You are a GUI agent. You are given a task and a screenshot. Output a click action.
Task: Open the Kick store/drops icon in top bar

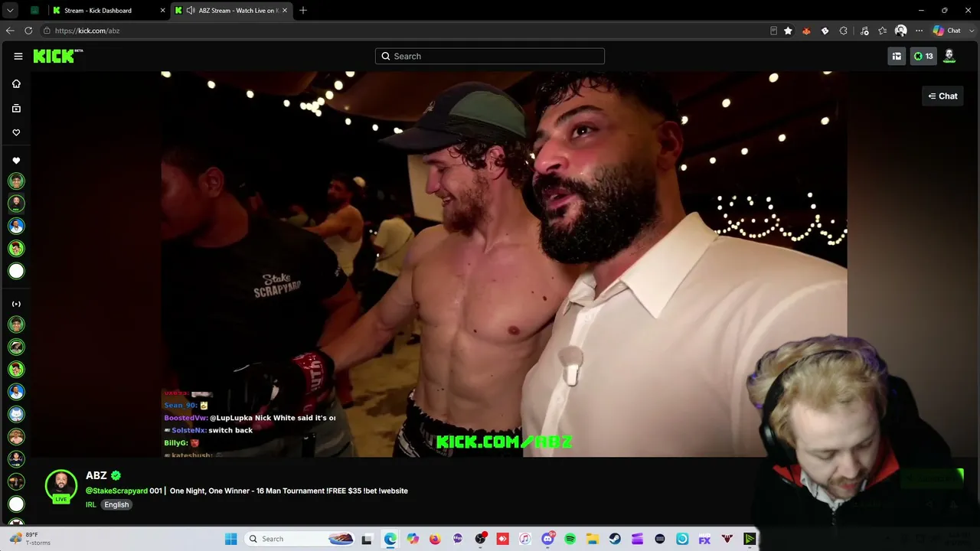click(897, 56)
